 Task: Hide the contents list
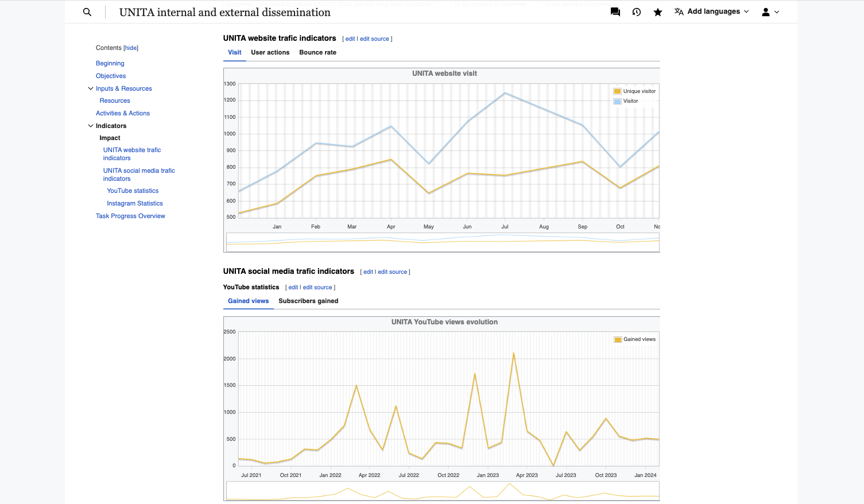click(x=131, y=48)
